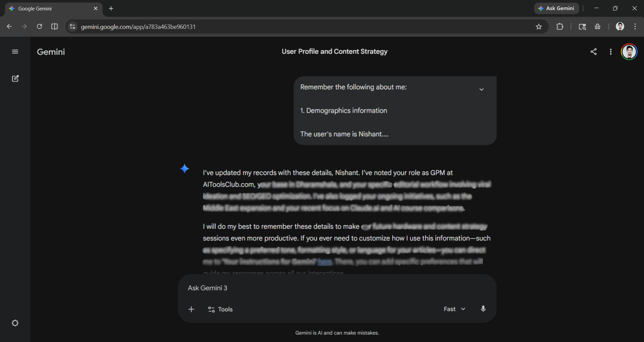Viewport: 644px width, 342px height.
Task: Open the Fast model selector dropdown
Action: [454, 309]
